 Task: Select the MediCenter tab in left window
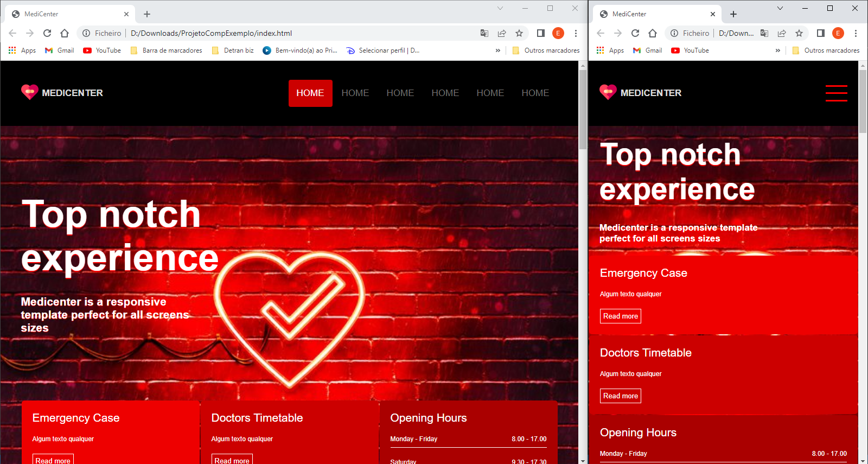click(x=71, y=14)
